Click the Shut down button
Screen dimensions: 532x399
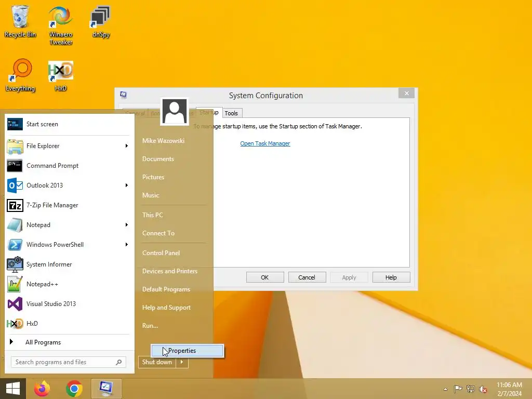tap(157, 362)
